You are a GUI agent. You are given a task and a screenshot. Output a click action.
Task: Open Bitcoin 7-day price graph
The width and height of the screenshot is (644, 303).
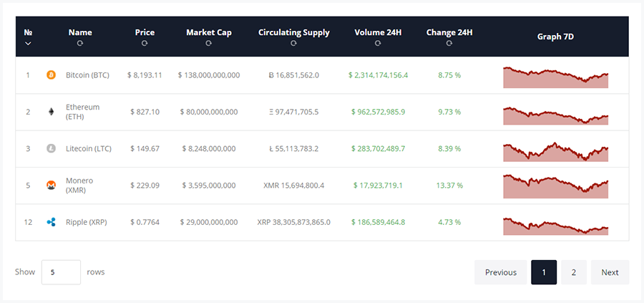(x=556, y=77)
